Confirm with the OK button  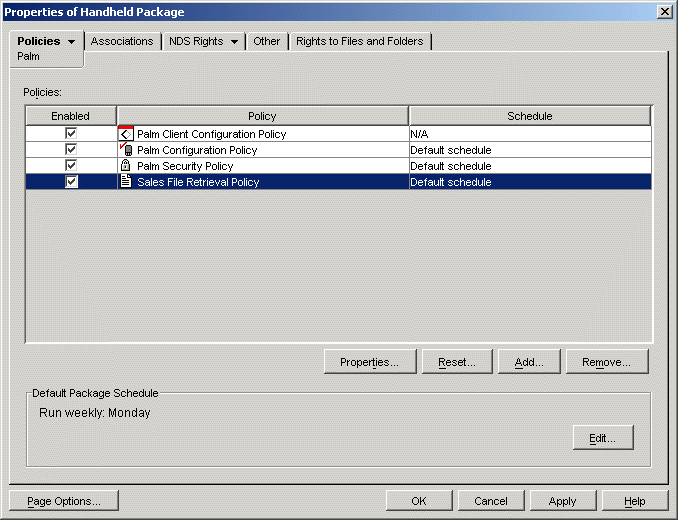coord(419,501)
